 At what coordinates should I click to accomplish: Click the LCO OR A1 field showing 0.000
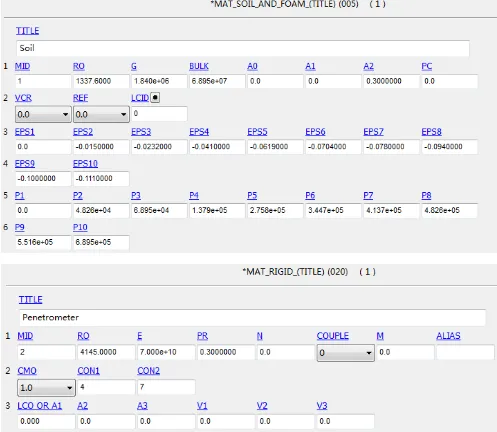46,422
